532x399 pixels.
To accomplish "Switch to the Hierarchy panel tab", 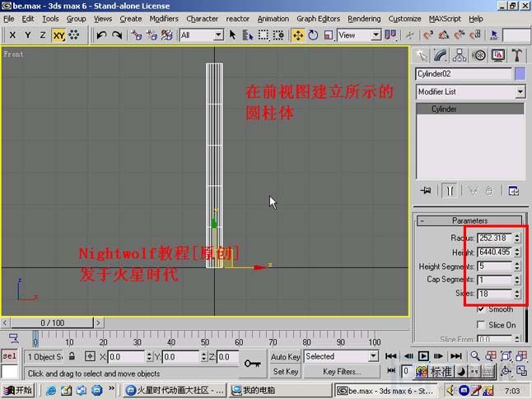I will (x=459, y=55).
